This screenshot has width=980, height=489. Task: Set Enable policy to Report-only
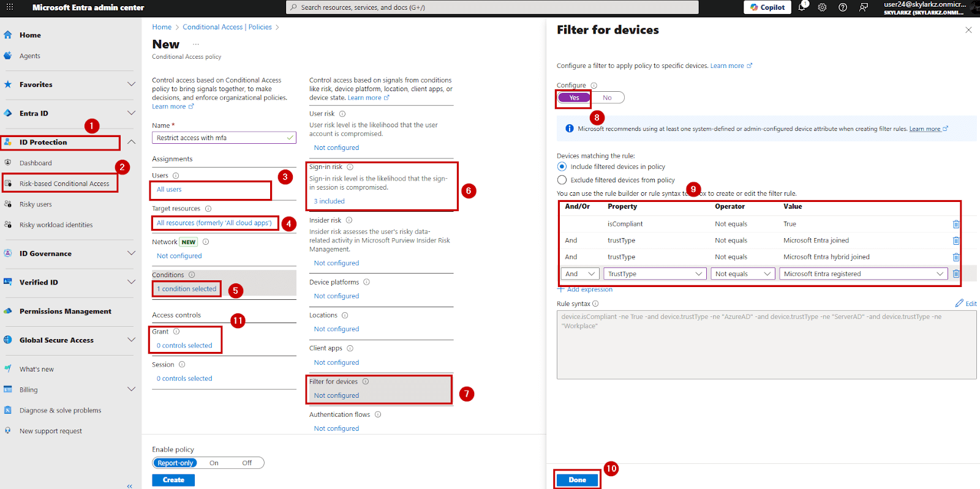click(175, 463)
